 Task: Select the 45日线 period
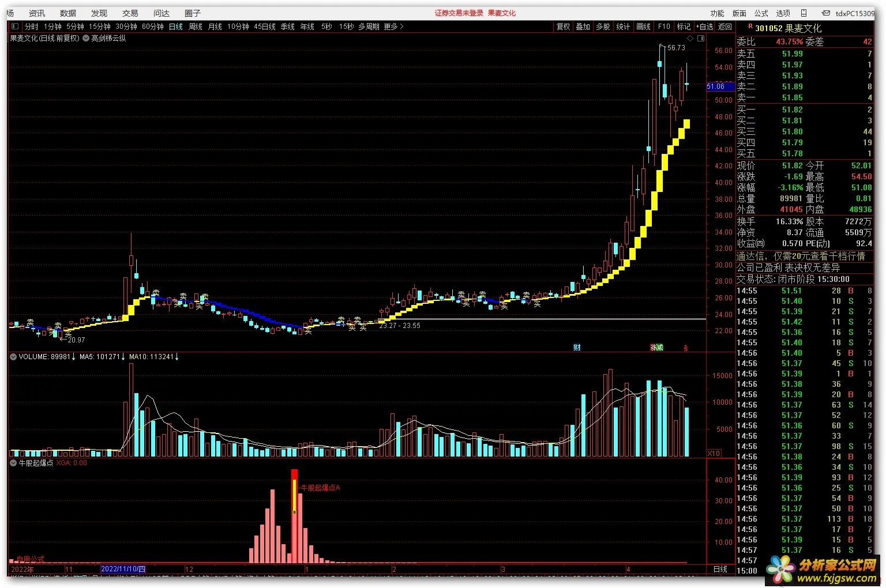(x=265, y=27)
